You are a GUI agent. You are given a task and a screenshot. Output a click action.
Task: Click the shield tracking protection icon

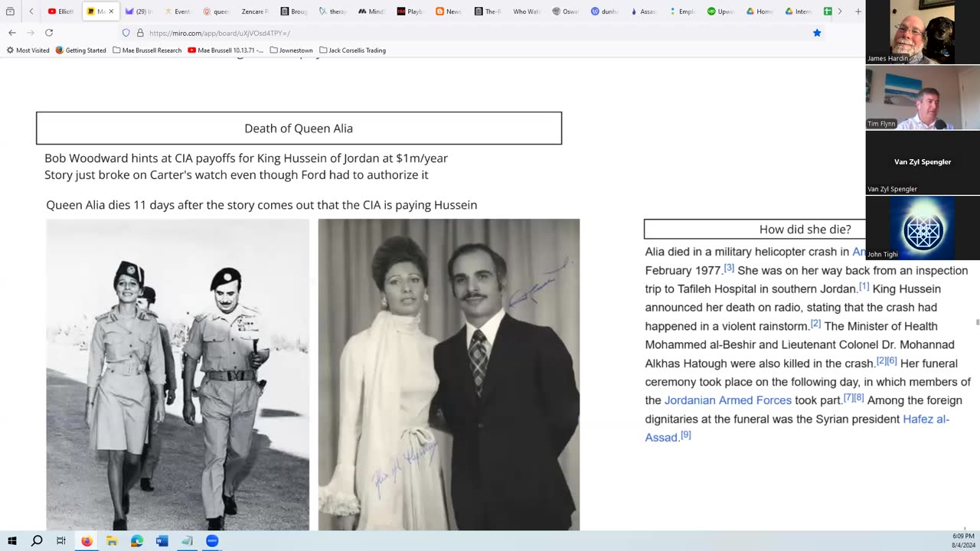pos(126,33)
